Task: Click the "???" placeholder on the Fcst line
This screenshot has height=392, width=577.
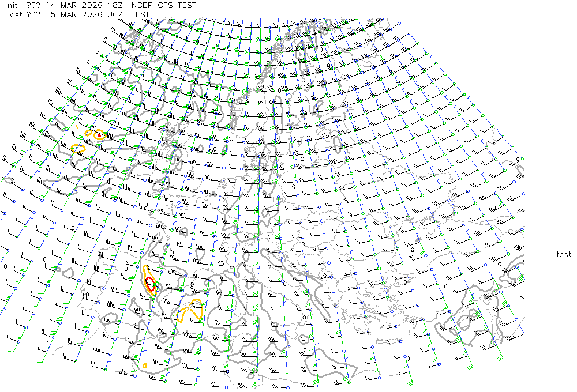Action: (33, 14)
